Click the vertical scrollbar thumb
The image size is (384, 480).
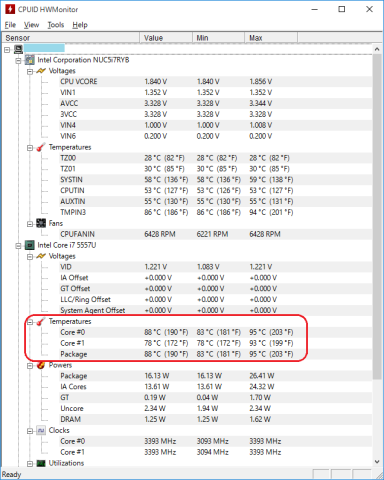(377, 216)
